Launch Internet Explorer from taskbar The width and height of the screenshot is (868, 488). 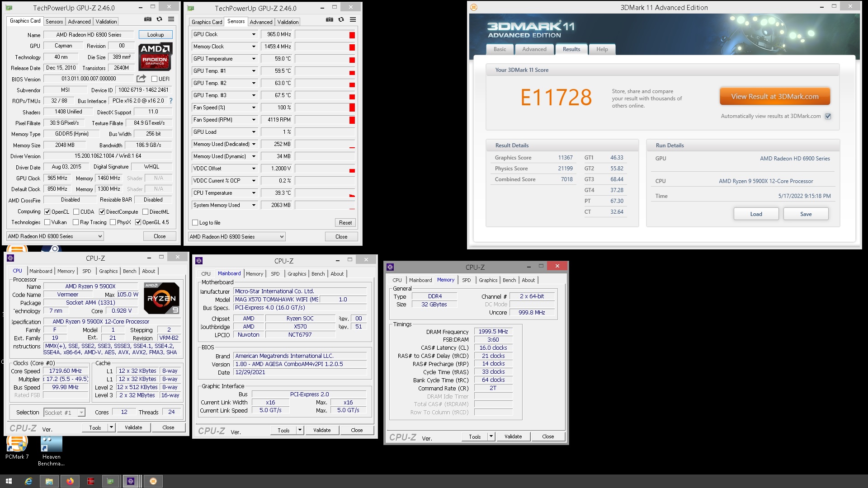click(28, 481)
